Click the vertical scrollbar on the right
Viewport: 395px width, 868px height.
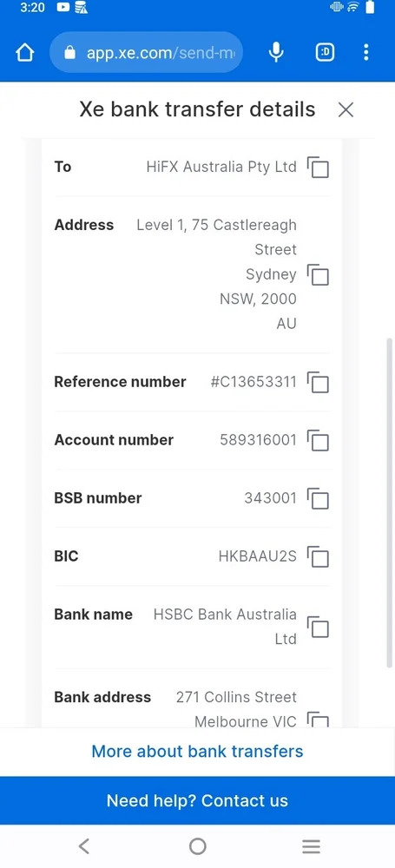pyautogui.click(x=390, y=503)
